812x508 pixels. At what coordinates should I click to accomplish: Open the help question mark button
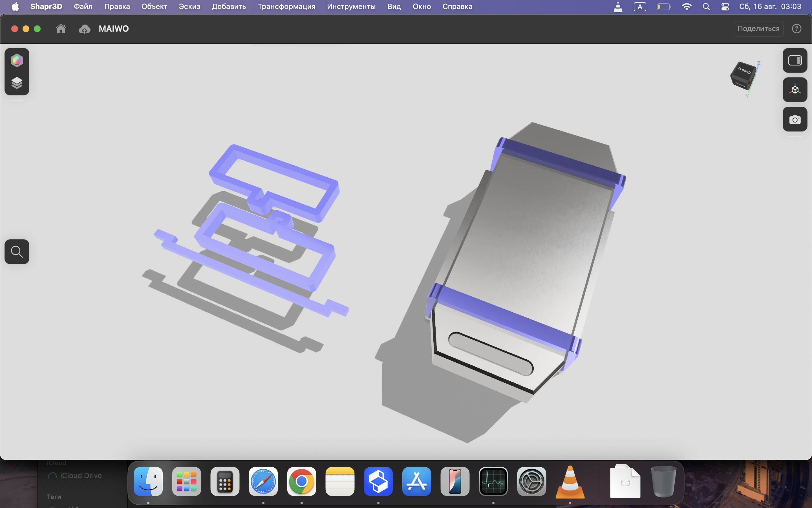[x=796, y=29]
